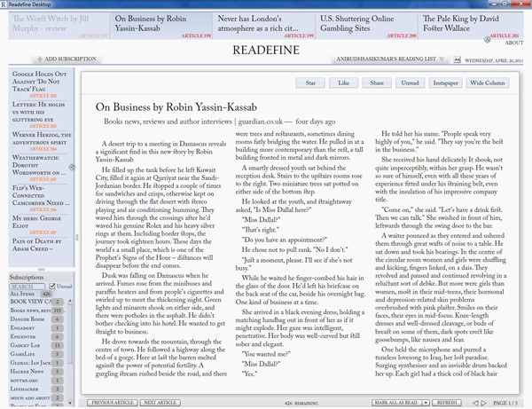The height and width of the screenshot is (409, 532).
Task: Go to next page with right triangle
Action: (484, 403)
